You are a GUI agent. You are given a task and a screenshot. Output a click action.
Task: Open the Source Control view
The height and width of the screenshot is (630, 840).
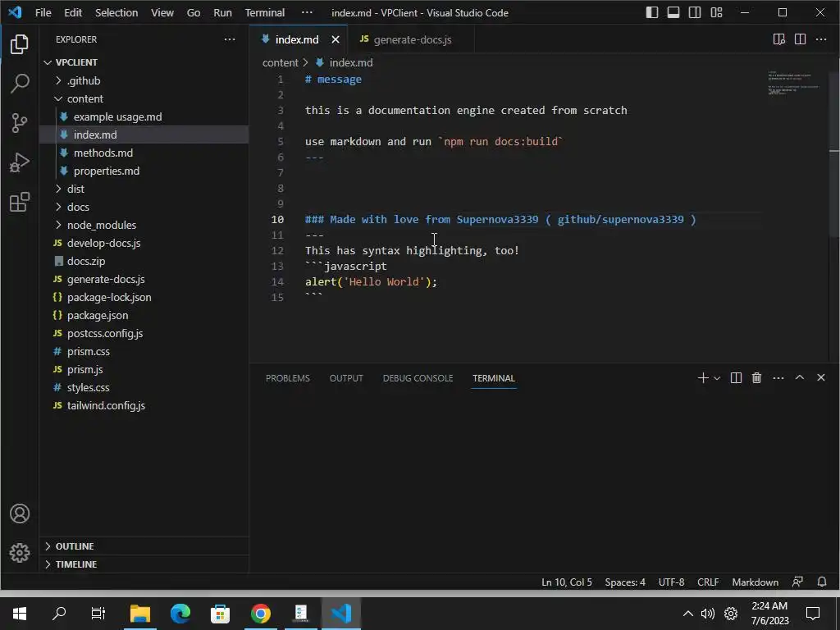pos(20,123)
